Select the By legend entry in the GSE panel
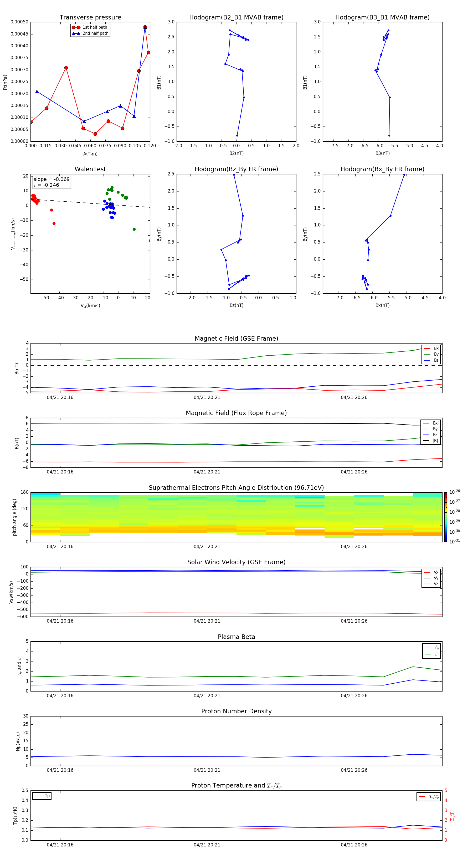 coord(431,355)
